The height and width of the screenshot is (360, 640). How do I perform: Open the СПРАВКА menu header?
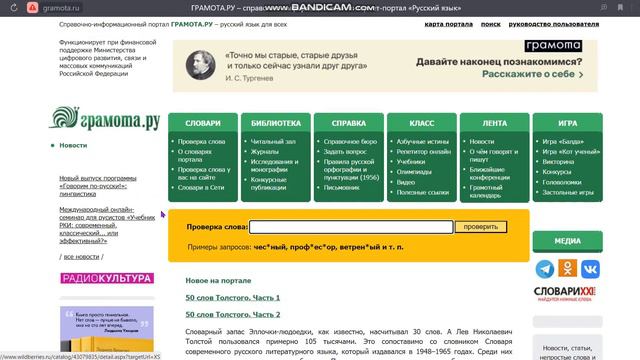coord(349,123)
